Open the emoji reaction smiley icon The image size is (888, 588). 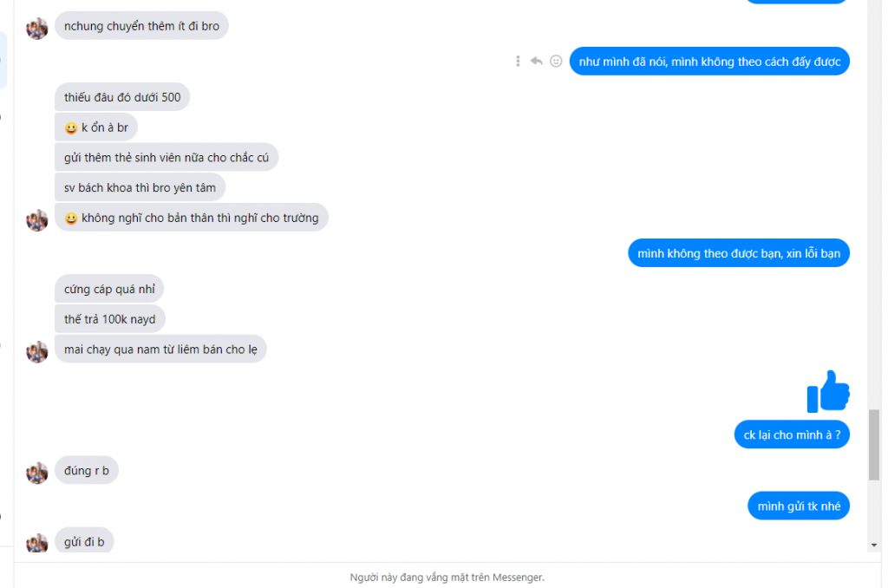click(x=556, y=62)
